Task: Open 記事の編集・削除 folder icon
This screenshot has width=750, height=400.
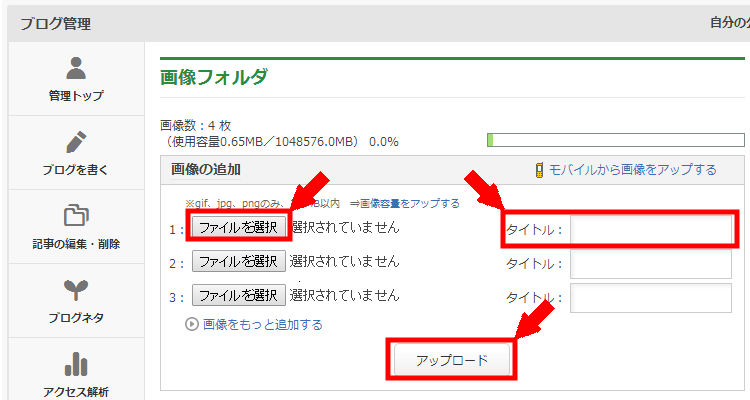Action: coord(76,215)
